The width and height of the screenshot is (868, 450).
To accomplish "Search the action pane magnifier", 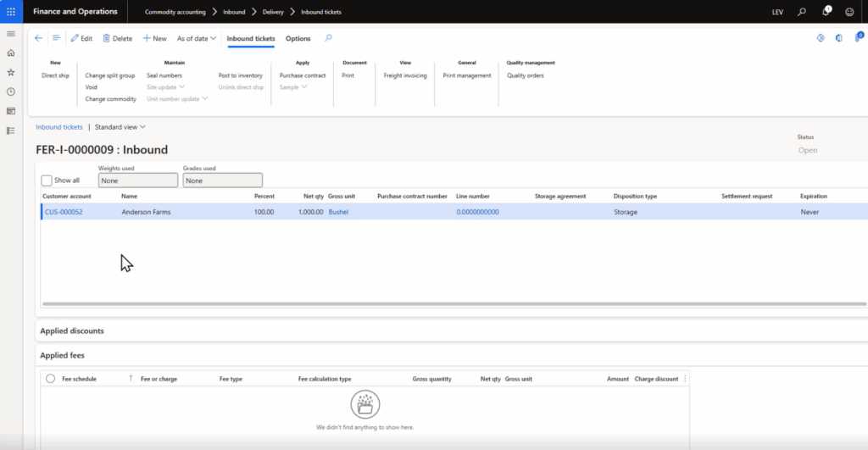I will point(328,38).
